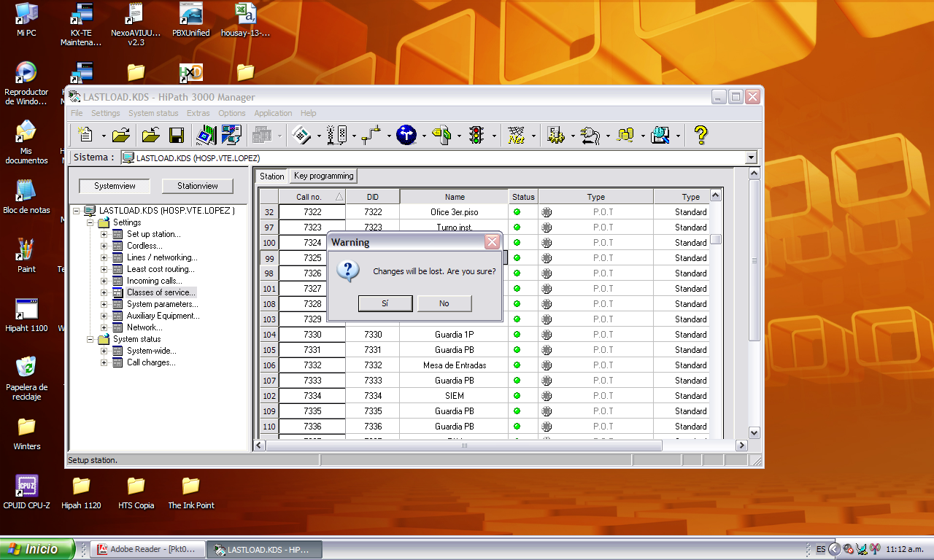Open the Settings menu
This screenshot has height=560, width=934.
tap(106, 113)
